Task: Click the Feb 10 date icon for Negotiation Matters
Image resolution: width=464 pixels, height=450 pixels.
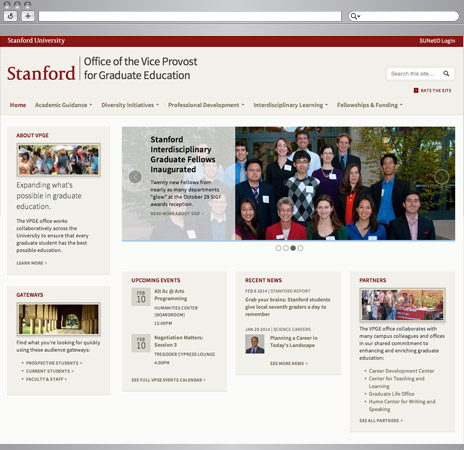Action: [141, 343]
